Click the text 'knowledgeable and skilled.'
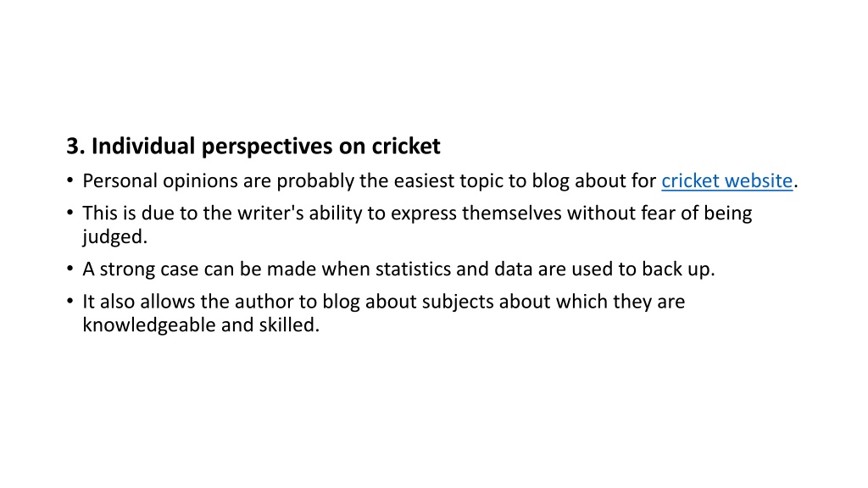The width and height of the screenshot is (868, 488). pyautogui.click(x=201, y=324)
